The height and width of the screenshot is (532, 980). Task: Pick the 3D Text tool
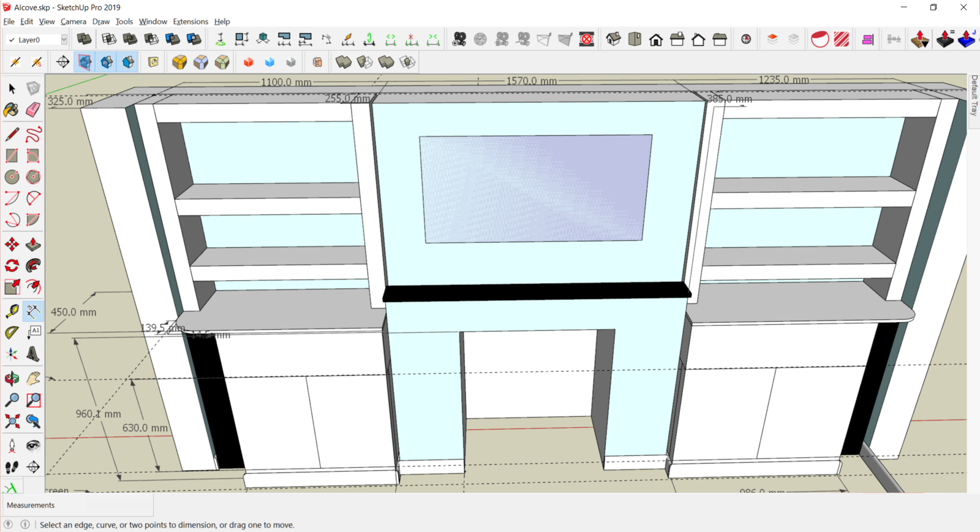click(x=33, y=354)
